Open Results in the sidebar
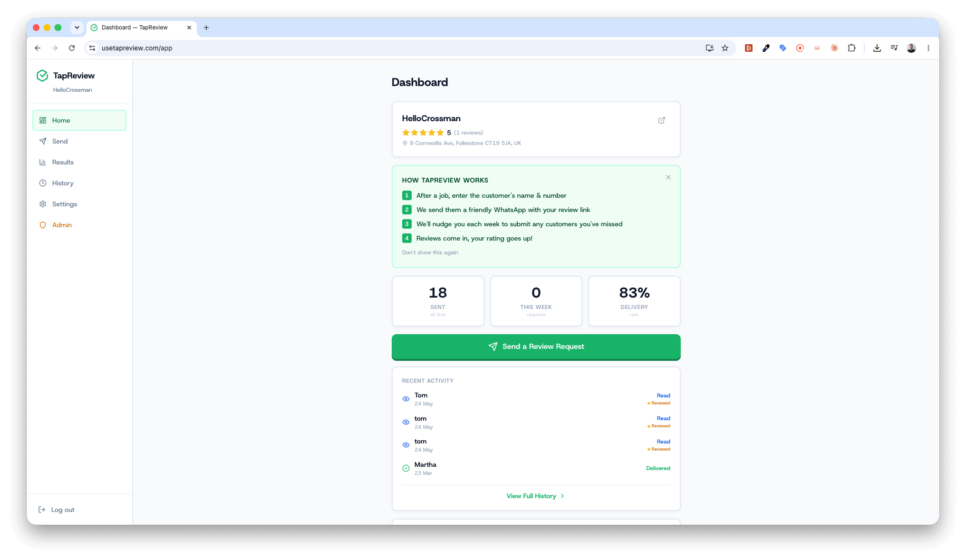 coord(79,162)
